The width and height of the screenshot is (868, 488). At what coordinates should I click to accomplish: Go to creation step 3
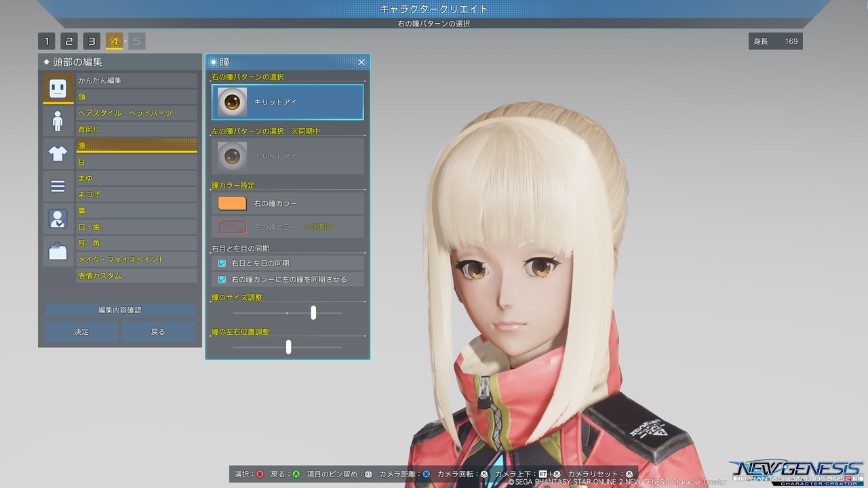click(x=92, y=41)
